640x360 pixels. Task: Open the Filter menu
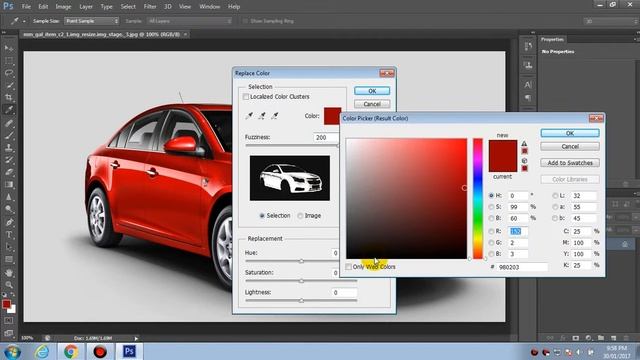(150, 7)
